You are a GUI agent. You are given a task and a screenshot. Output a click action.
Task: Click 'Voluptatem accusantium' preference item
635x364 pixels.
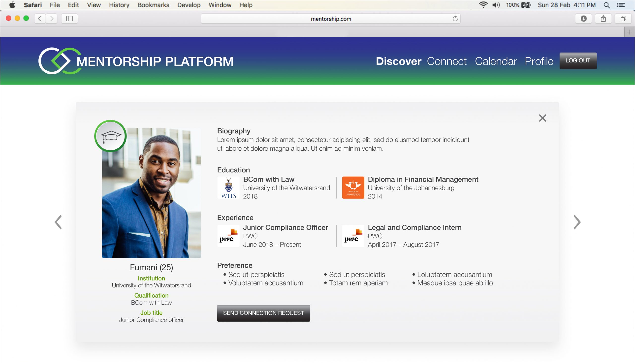(x=266, y=283)
